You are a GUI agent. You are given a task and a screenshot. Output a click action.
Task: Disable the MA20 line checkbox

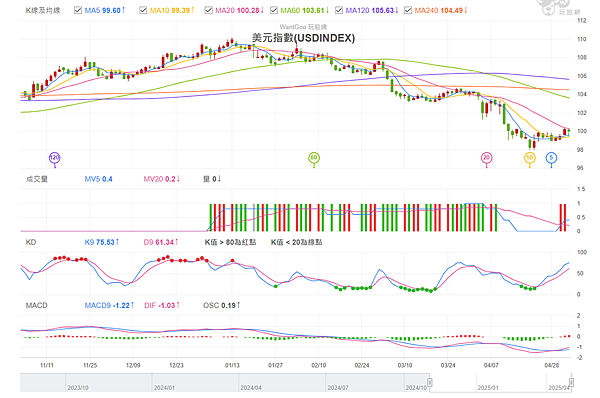coord(209,10)
